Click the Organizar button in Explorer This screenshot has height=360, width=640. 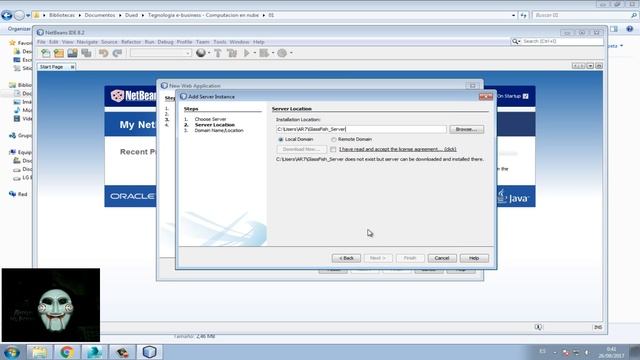pyautogui.click(x=19, y=29)
